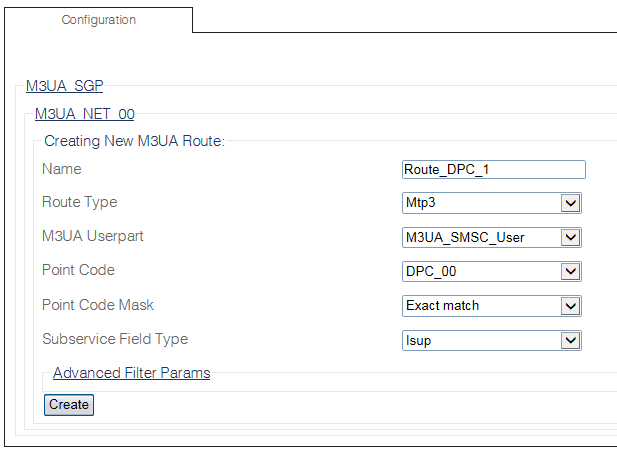Image resolution: width=617 pixels, height=463 pixels.
Task: Click the M3UA Userpart label text
Action: click(93, 236)
